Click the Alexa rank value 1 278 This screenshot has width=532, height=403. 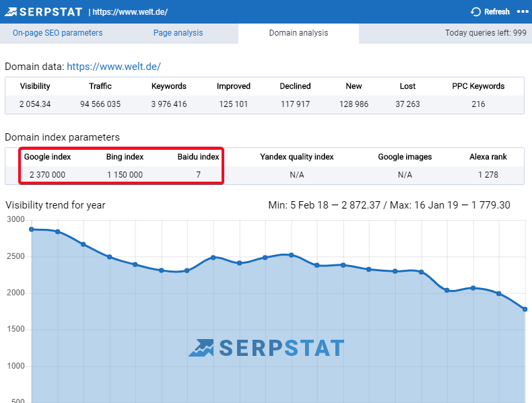(488, 175)
